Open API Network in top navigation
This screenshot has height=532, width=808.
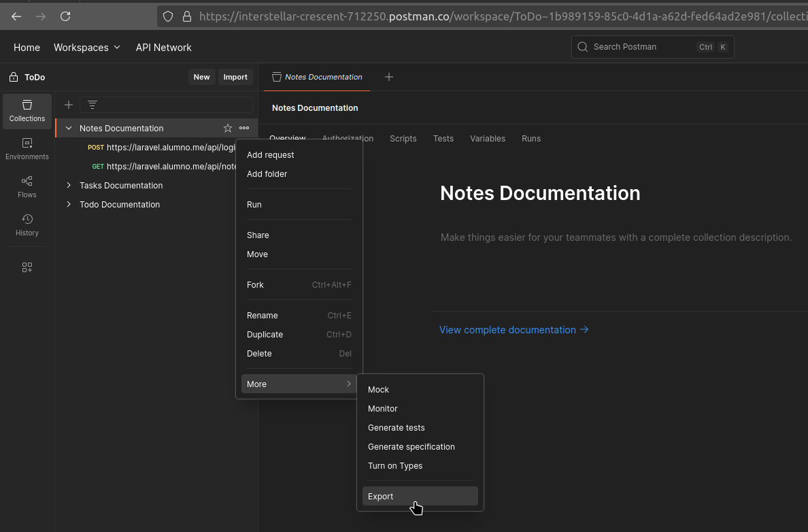[x=163, y=48]
